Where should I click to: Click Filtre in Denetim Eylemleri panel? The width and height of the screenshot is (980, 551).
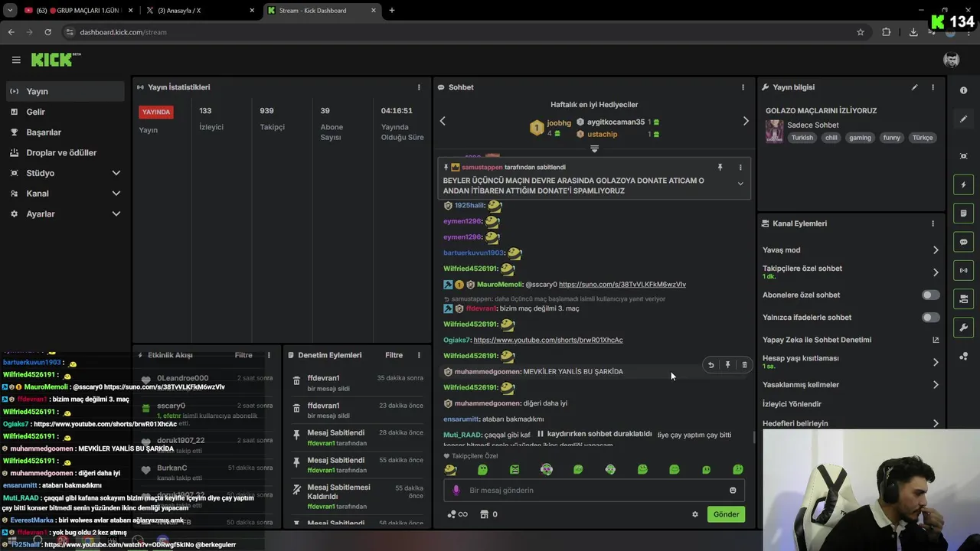tap(394, 355)
